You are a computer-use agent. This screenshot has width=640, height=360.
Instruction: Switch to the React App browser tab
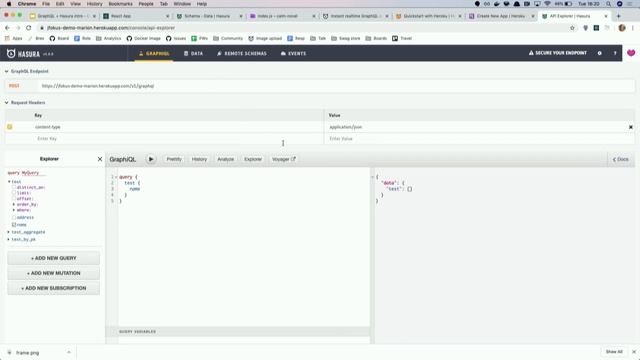point(135,16)
